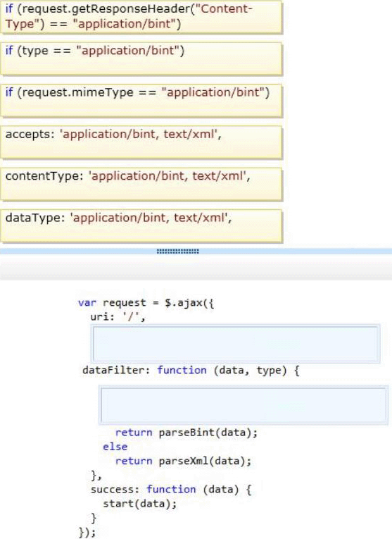Pick the dataType: 'application/bint, text/xml' snippet
Viewport: 392px width, 539px height.
click(x=141, y=227)
